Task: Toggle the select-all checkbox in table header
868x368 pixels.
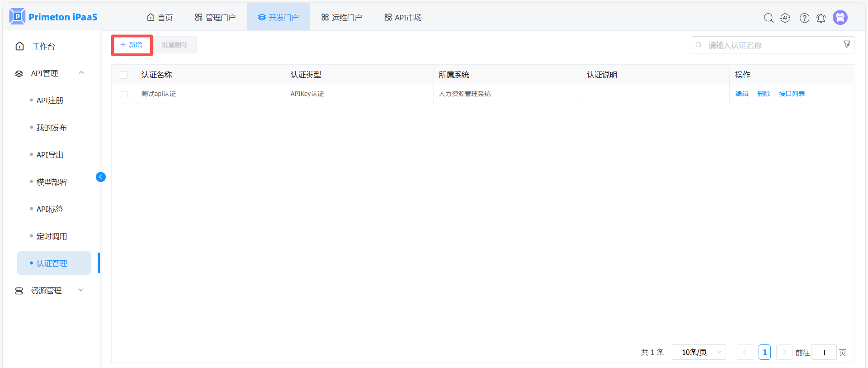Action: [x=123, y=75]
